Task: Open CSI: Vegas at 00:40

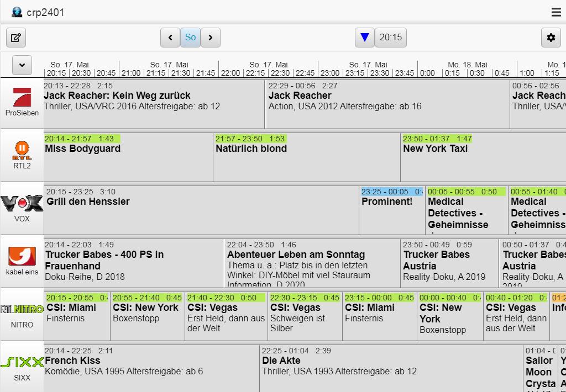Action: (517, 316)
